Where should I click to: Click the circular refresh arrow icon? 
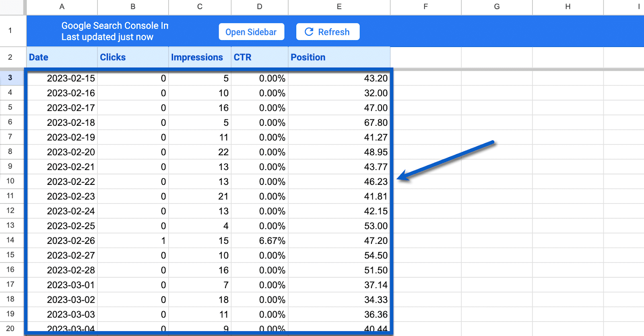point(309,32)
